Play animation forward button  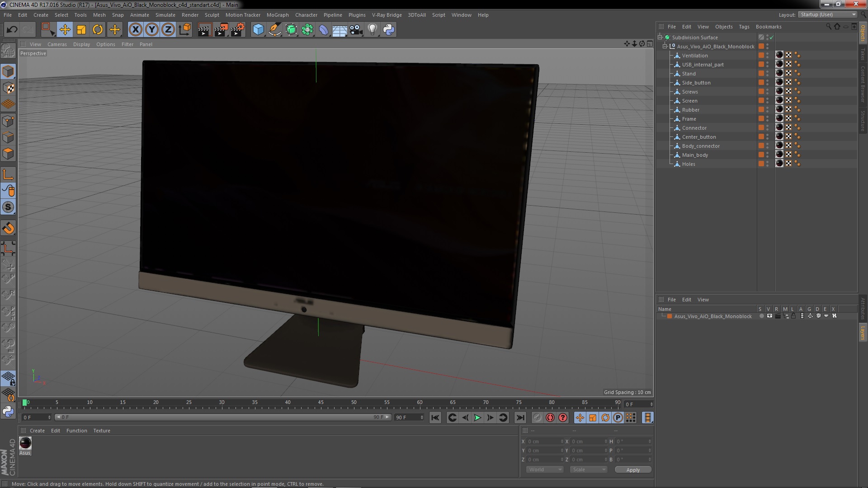point(477,418)
